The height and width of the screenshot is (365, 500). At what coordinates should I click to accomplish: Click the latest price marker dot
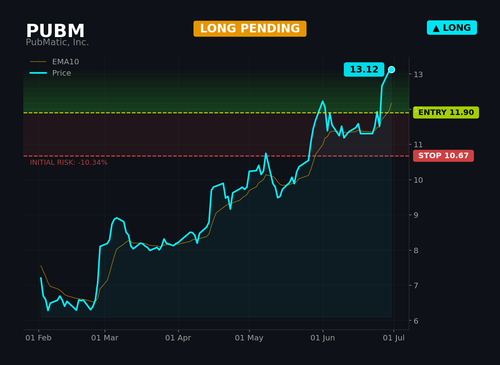click(x=392, y=69)
